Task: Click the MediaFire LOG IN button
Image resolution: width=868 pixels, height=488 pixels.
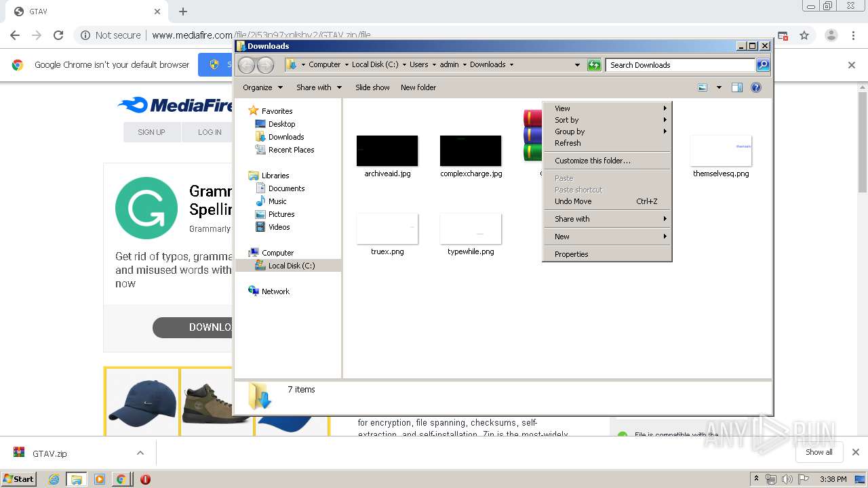Action: tap(210, 132)
